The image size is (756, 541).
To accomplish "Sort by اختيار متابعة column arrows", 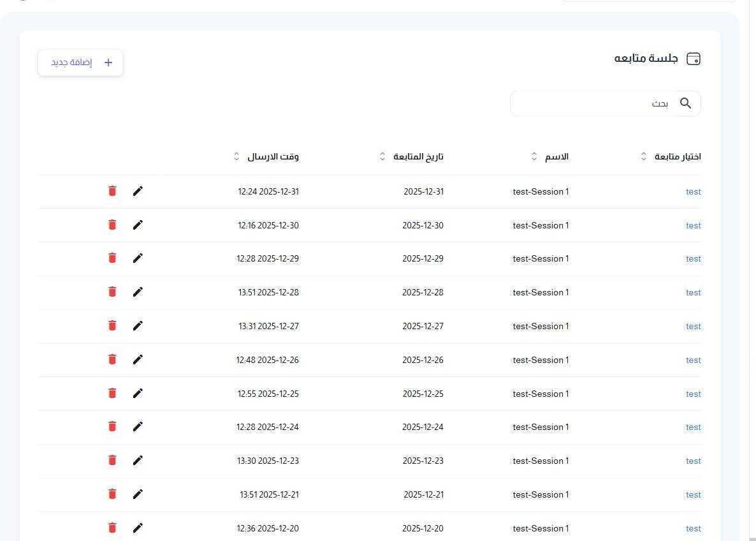I will [644, 156].
